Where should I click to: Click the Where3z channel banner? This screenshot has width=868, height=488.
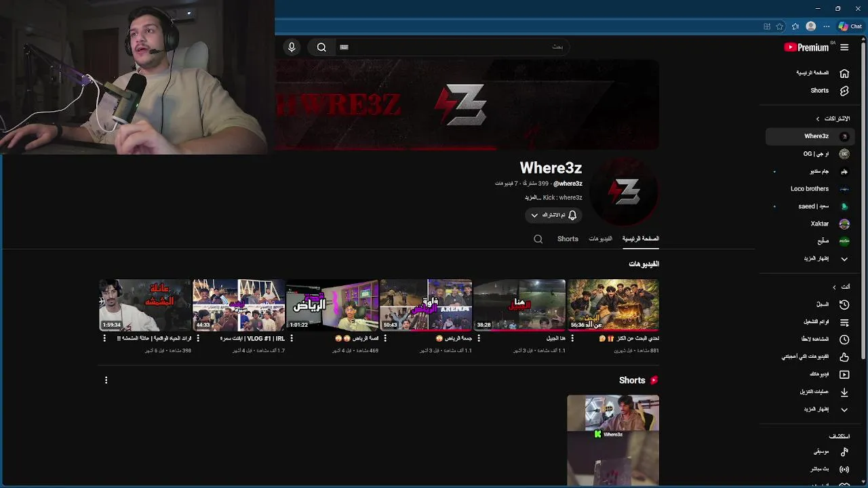467,105
